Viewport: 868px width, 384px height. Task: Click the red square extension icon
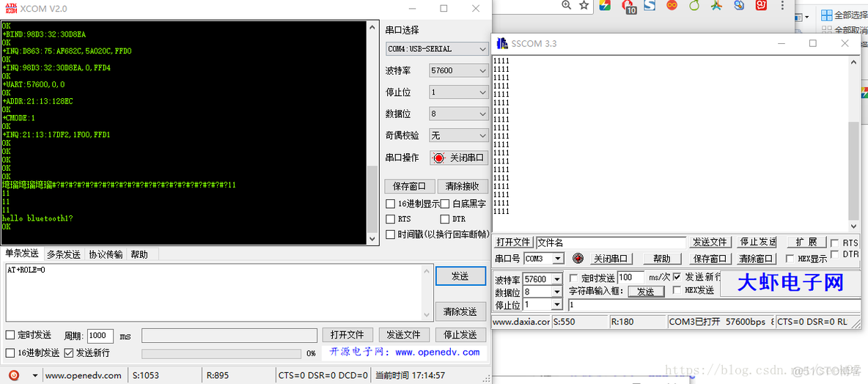pyautogui.click(x=762, y=5)
